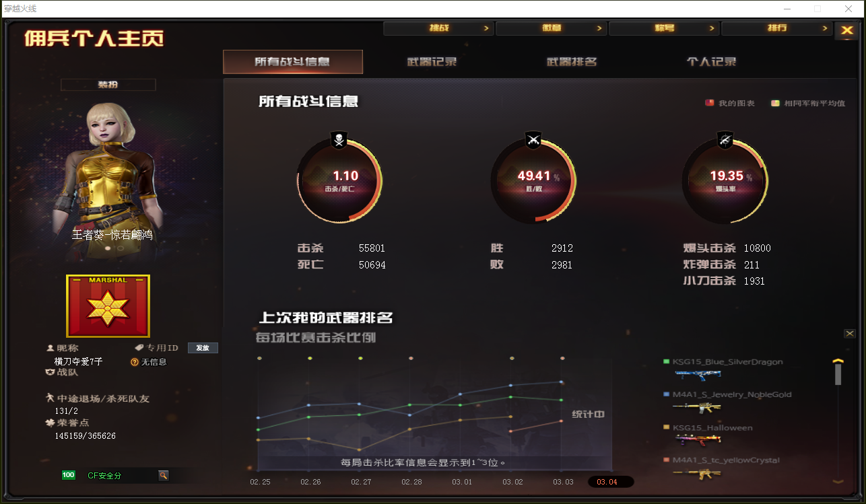
Task: Select the M4A1_S_tc_yellowCrystal weapon image
Action: point(697,473)
